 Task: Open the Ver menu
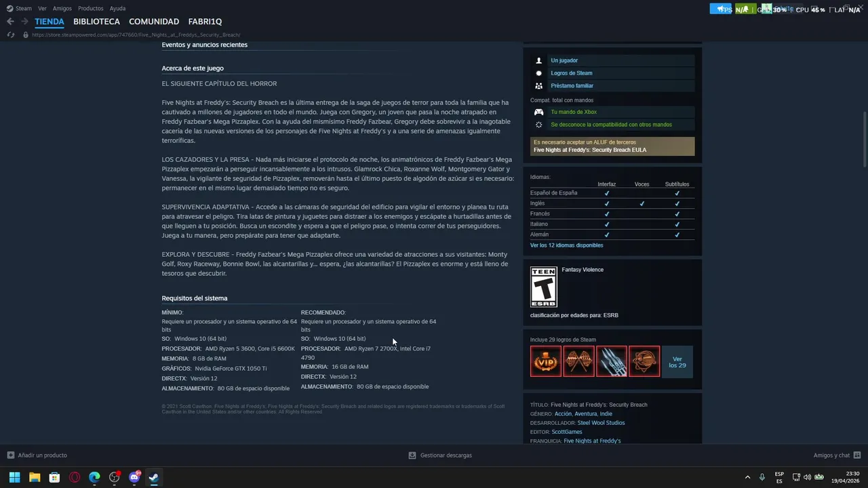(x=43, y=9)
